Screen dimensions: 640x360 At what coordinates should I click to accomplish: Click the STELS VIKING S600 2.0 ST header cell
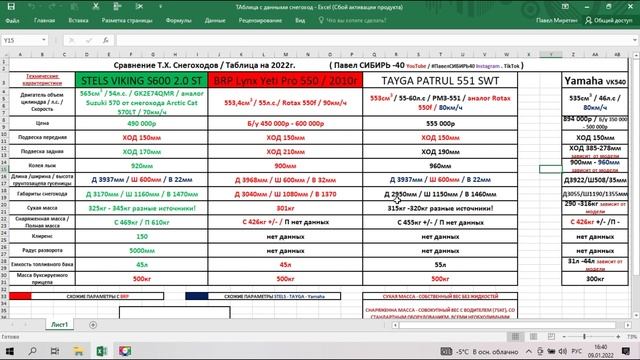142,80
